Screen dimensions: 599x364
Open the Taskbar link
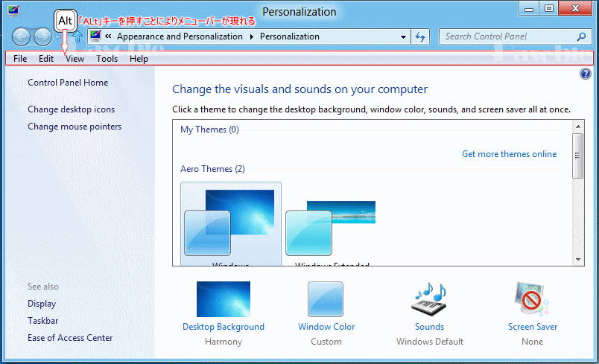pos(42,321)
